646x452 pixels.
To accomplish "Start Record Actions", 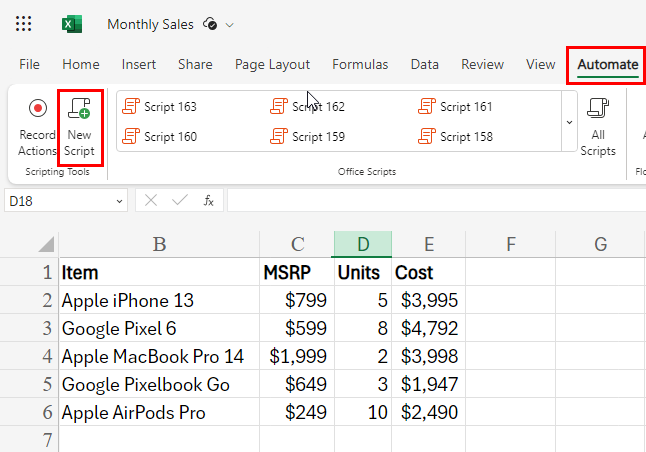I will coord(37,128).
